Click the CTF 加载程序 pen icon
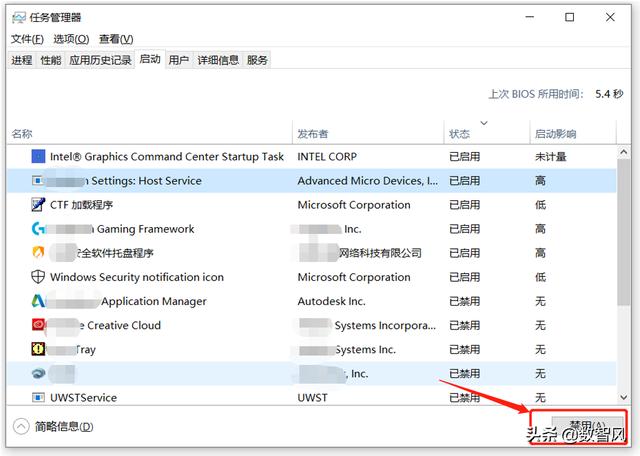Viewport: 640px width, 456px height. click(38, 205)
